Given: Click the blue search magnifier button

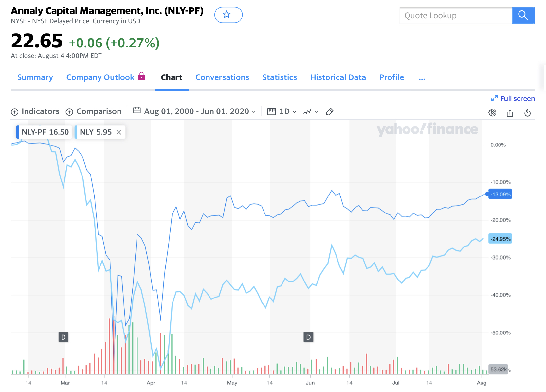Looking at the screenshot, I should (x=523, y=15).
